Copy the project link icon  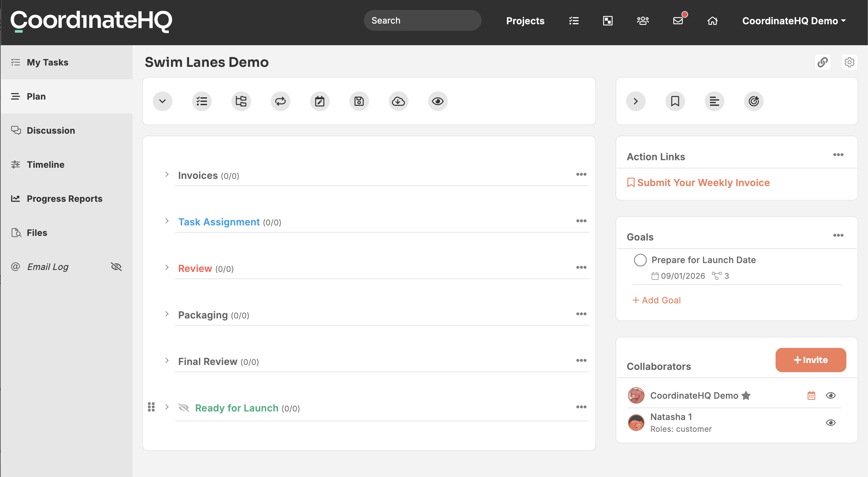pos(822,62)
